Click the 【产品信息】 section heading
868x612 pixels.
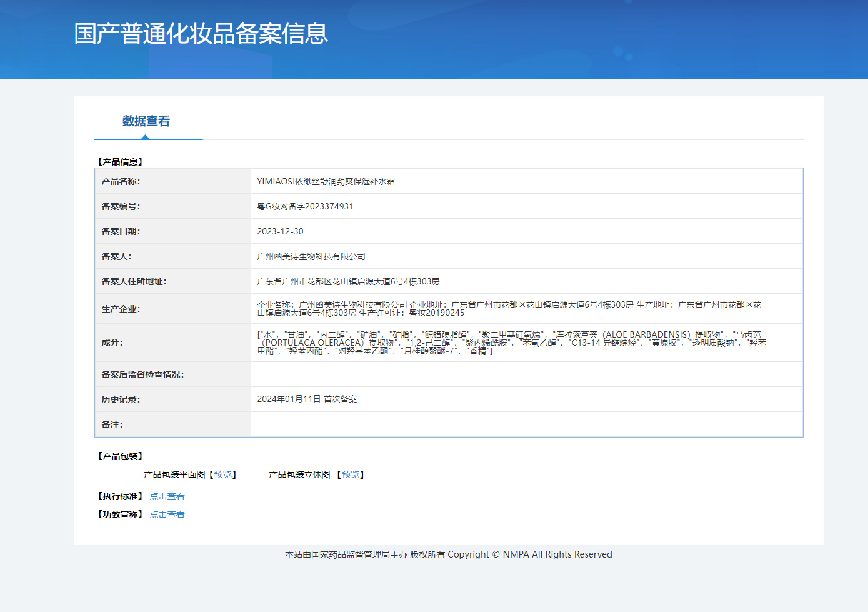120,162
